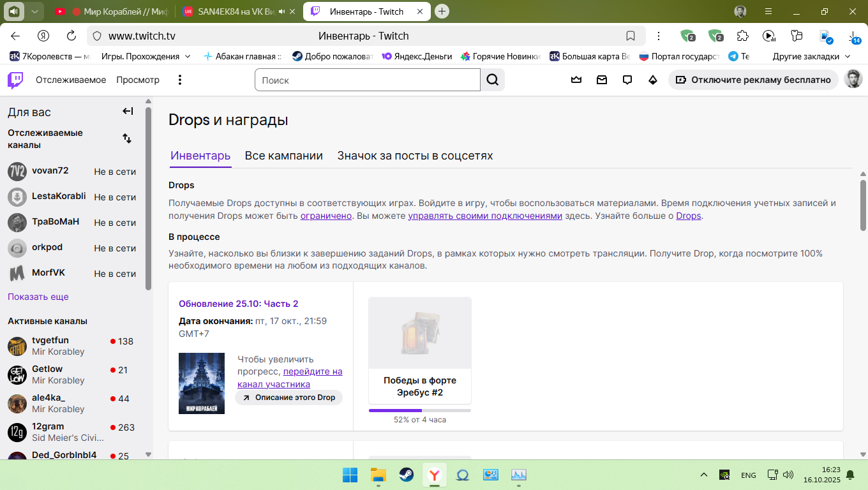This screenshot has height=490, width=868.
Task: Open the Prime loot crown icon
Action: (x=576, y=80)
